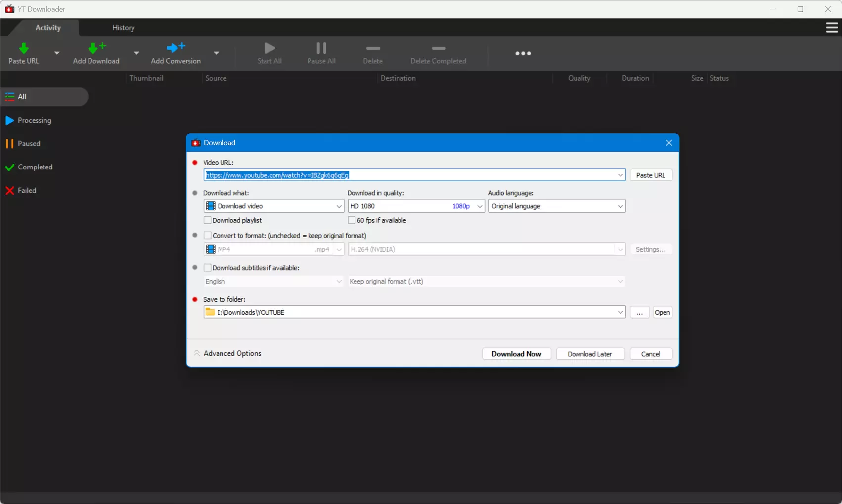Click the Source column header
Viewport: 842px width, 504px height.
[216, 78]
